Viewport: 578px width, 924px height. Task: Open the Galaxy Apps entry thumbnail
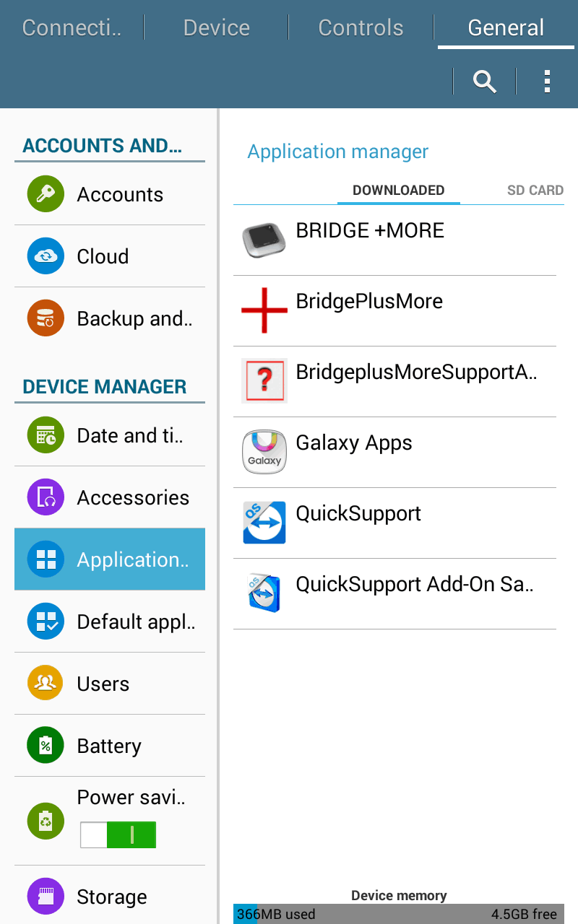[264, 452]
